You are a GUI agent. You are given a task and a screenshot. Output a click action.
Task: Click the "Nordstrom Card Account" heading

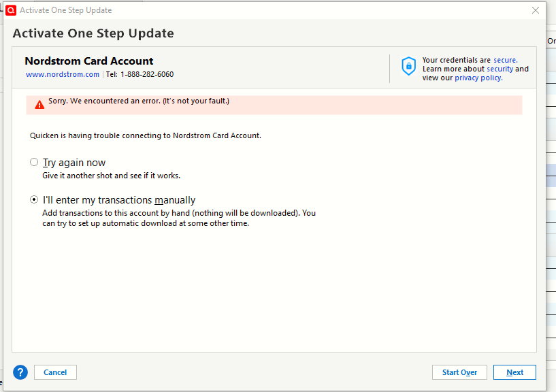click(89, 61)
